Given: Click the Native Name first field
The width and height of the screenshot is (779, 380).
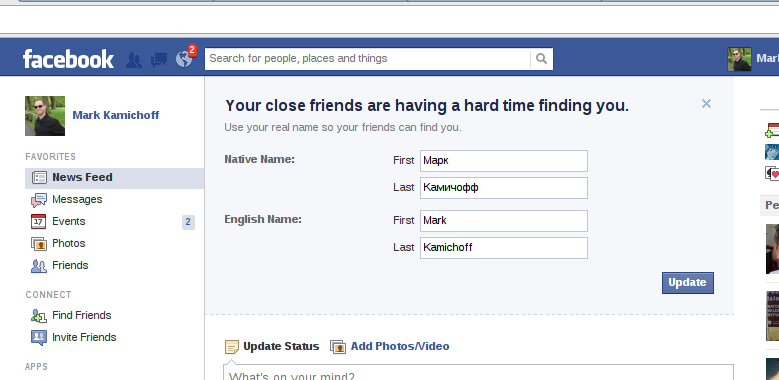Looking at the screenshot, I should click(504, 161).
